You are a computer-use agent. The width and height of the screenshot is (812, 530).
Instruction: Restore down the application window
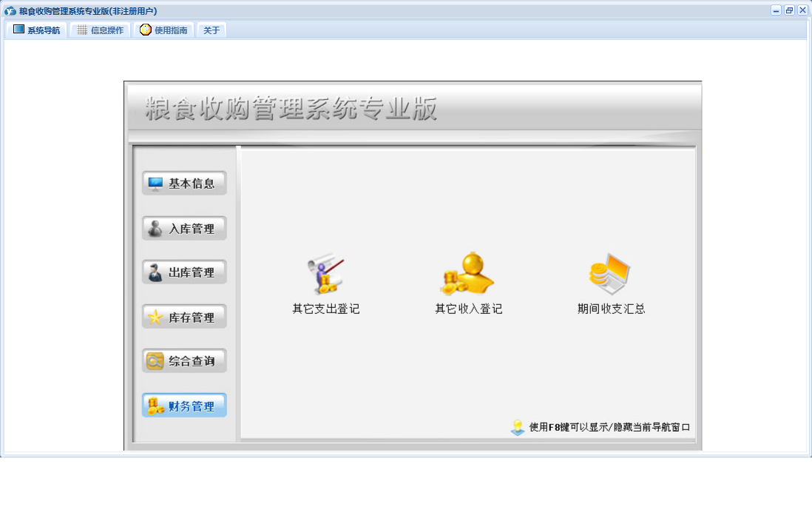(x=789, y=10)
